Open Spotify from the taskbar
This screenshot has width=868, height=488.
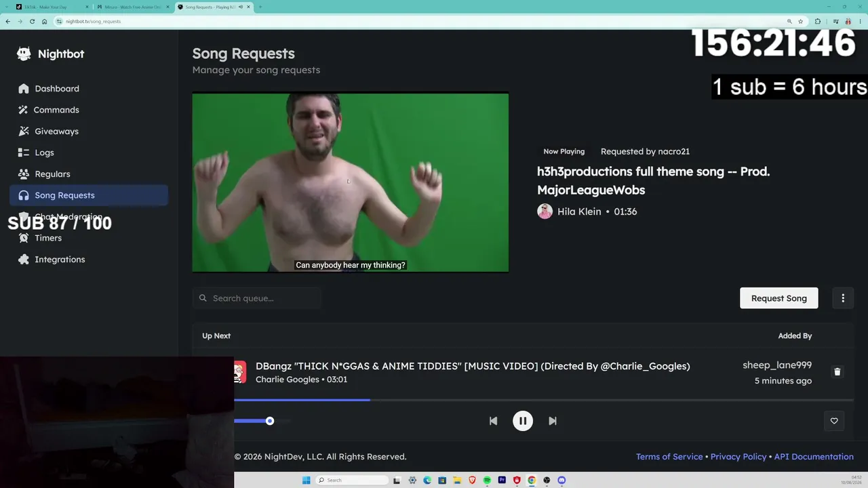[487, 480]
